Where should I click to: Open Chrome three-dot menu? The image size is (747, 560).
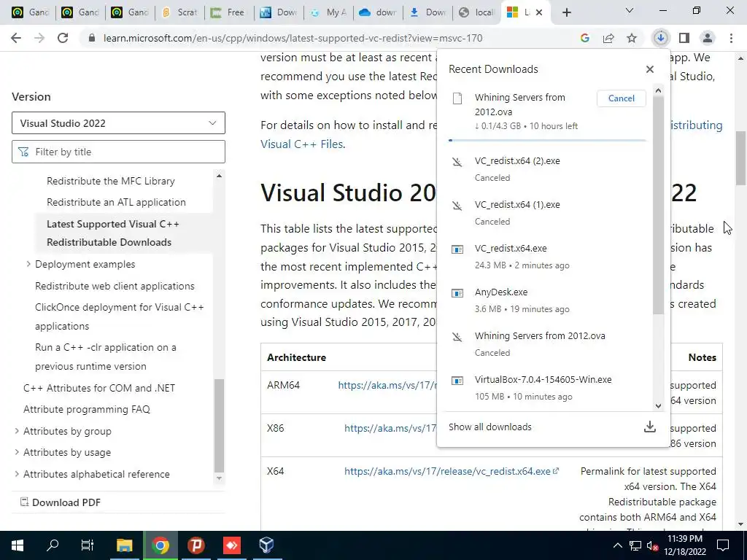731,38
